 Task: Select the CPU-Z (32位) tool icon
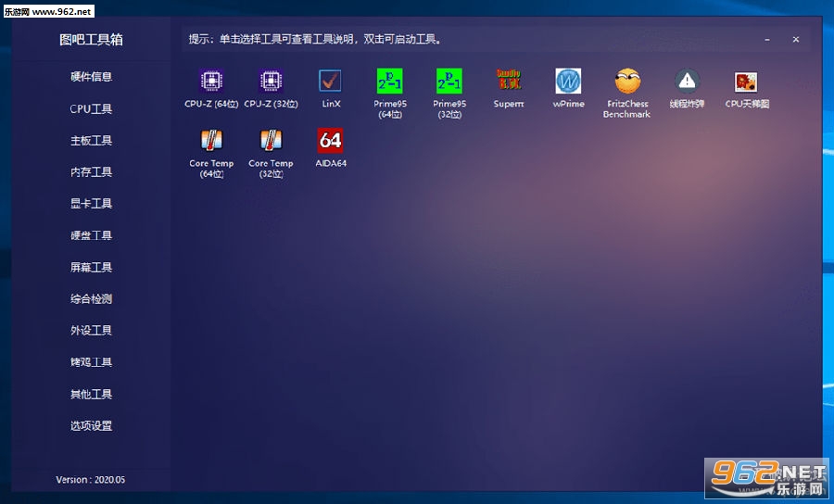271,81
